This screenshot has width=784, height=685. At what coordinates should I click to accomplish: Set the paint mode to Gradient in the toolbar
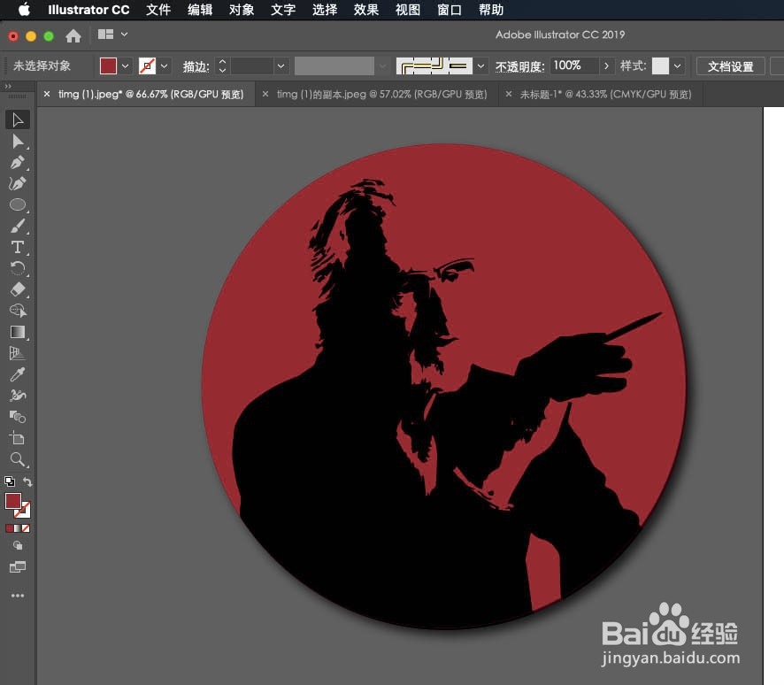click(x=18, y=528)
